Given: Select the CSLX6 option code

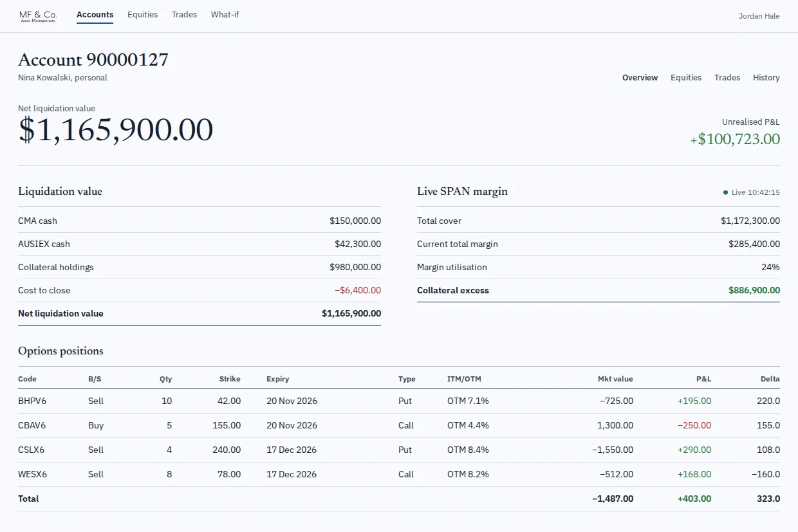Looking at the screenshot, I should (x=32, y=450).
